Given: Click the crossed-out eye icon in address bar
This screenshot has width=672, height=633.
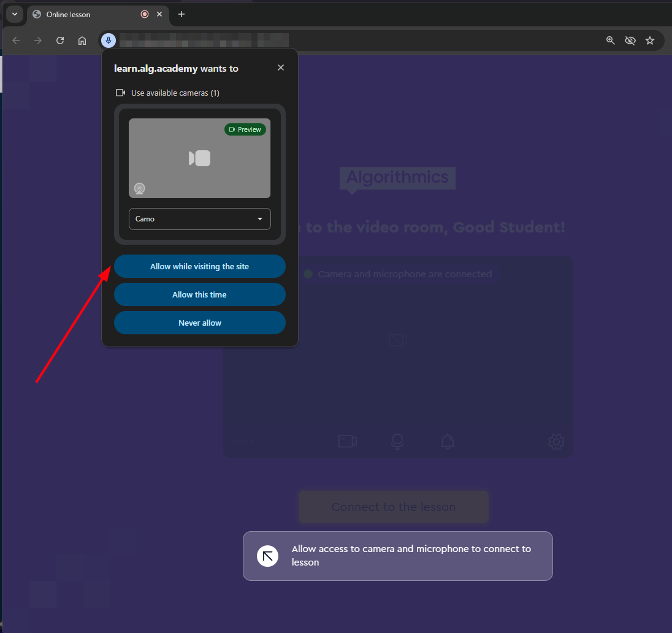Looking at the screenshot, I should (630, 40).
